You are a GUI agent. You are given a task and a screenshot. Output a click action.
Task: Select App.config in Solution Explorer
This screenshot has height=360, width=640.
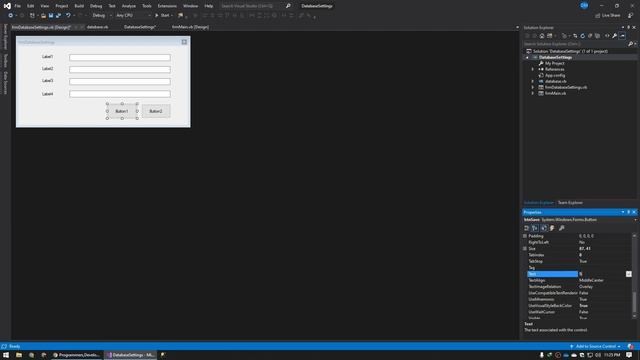[x=555, y=76]
